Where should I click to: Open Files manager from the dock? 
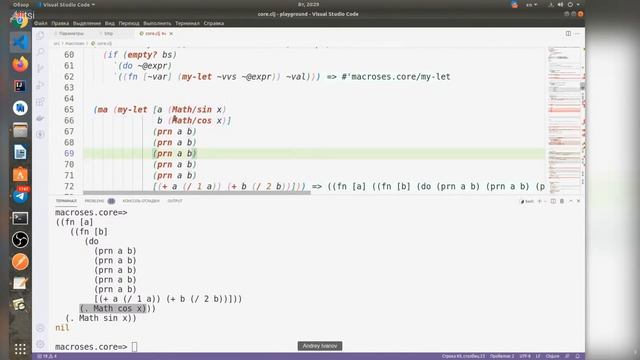[20, 130]
